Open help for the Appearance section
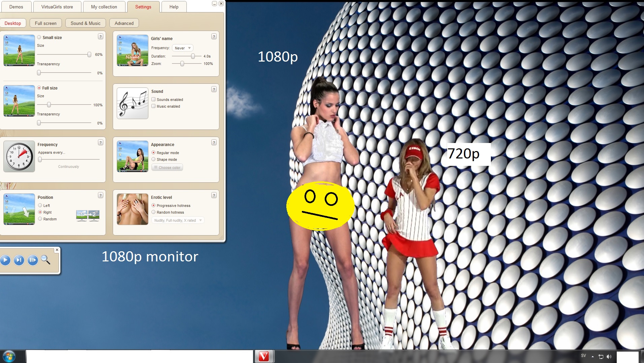644x363 pixels. pyautogui.click(x=214, y=142)
